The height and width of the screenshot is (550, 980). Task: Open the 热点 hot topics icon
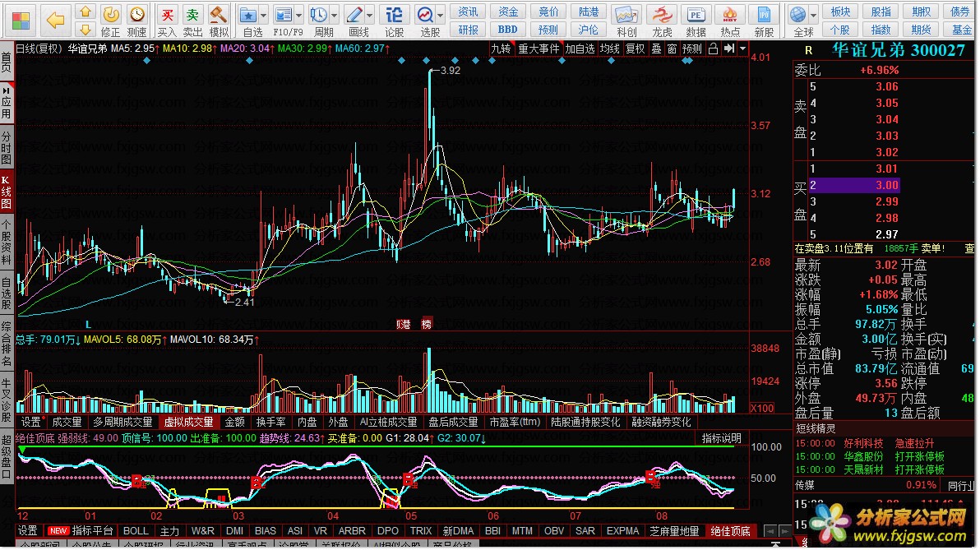[730, 21]
